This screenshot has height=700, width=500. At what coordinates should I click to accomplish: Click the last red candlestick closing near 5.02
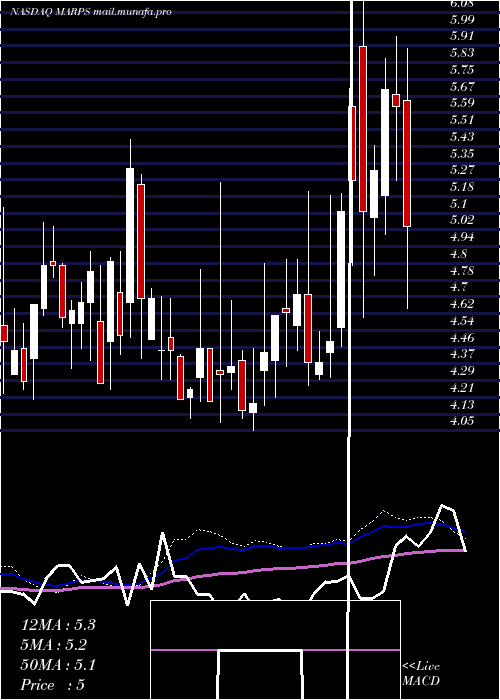tap(407, 163)
